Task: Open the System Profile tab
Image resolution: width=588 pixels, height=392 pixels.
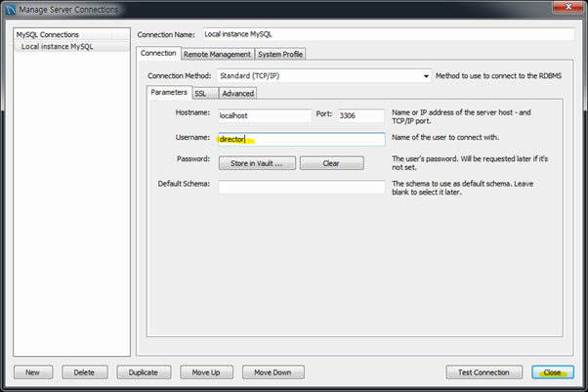Action: [280, 54]
